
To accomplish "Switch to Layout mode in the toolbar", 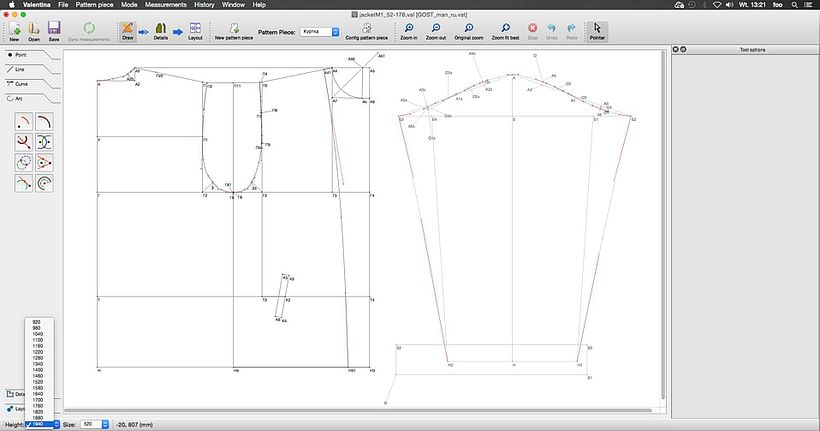I will [x=195, y=31].
